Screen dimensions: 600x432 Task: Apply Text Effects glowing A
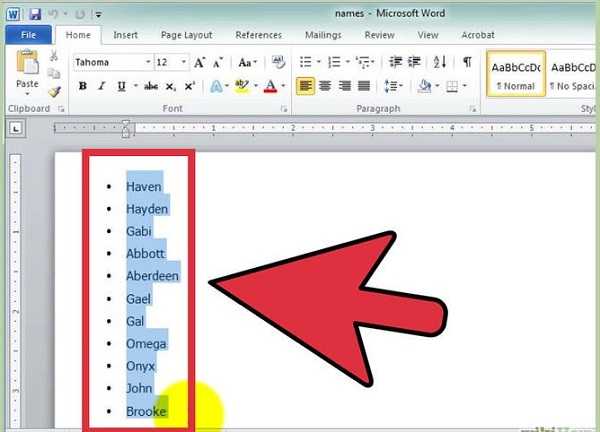click(x=216, y=86)
